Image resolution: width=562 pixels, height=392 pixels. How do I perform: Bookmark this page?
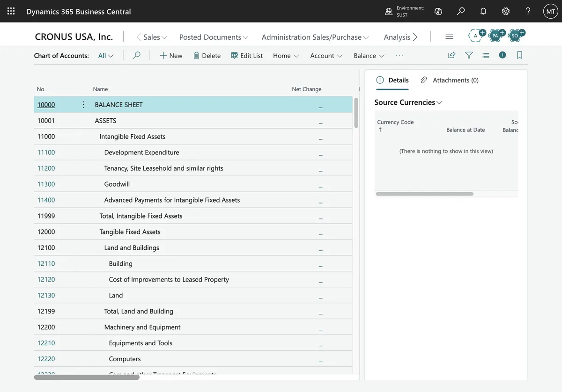(x=519, y=55)
